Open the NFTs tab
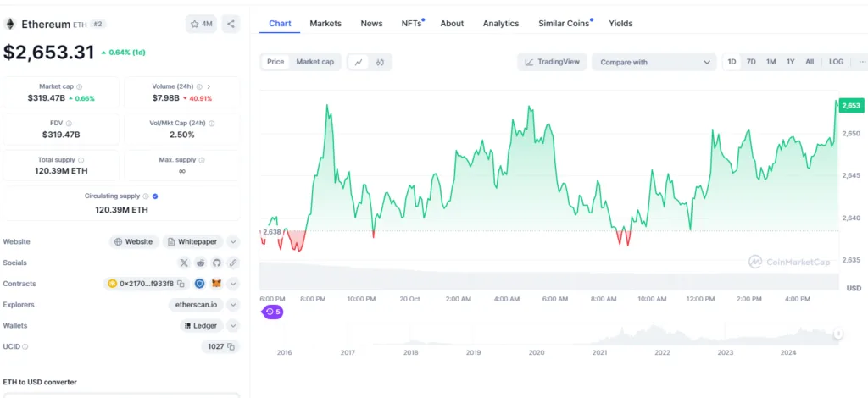This screenshot has width=868, height=398. [413, 23]
